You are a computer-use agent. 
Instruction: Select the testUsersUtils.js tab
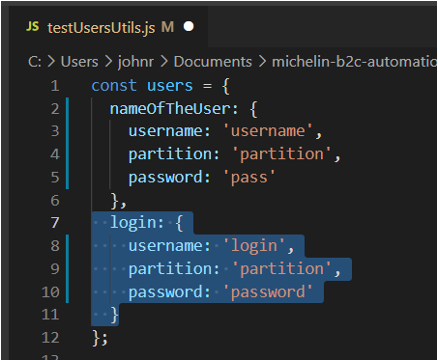click(x=108, y=27)
